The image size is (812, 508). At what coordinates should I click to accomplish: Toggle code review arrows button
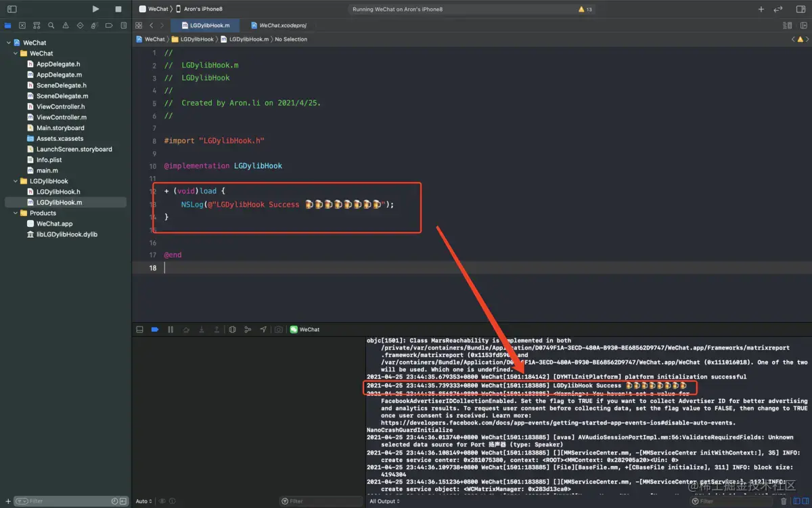point(778,9)
